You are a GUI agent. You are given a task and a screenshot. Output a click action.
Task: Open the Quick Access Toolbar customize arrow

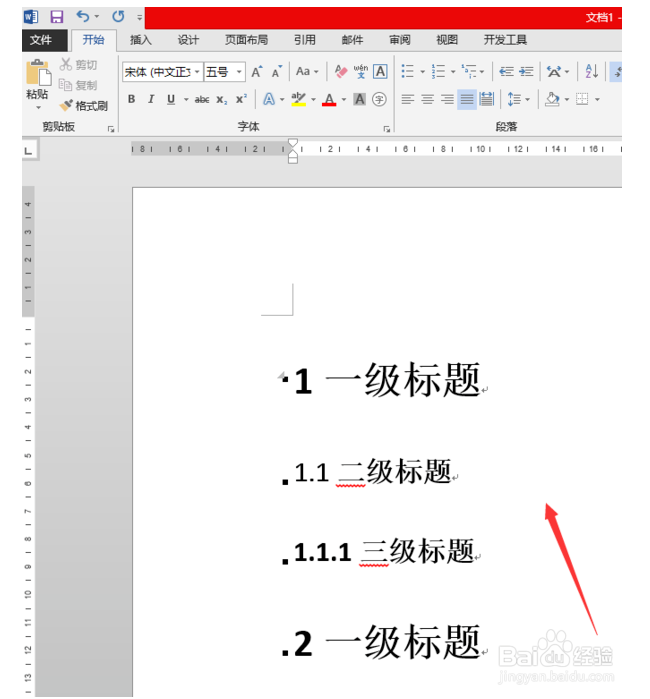[x=140, y=17]
